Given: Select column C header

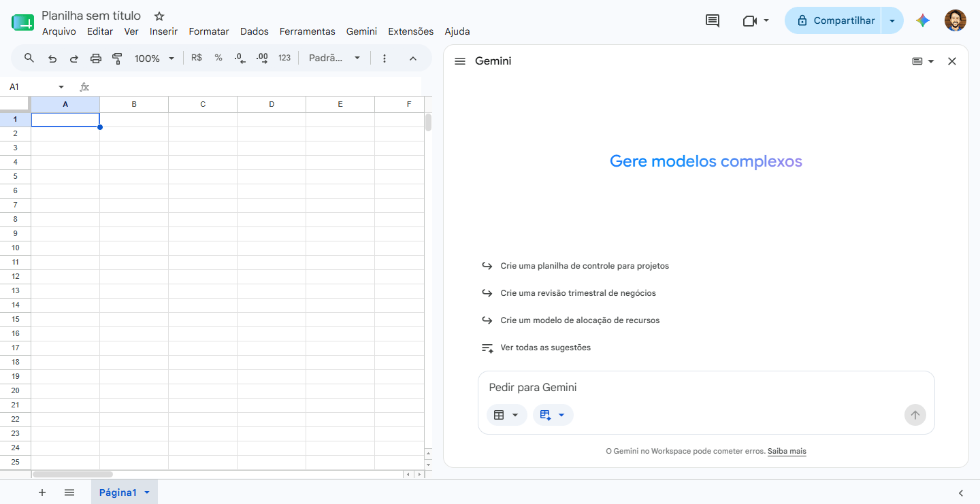Looking at the screenshot, I should (x=203, y=104).
